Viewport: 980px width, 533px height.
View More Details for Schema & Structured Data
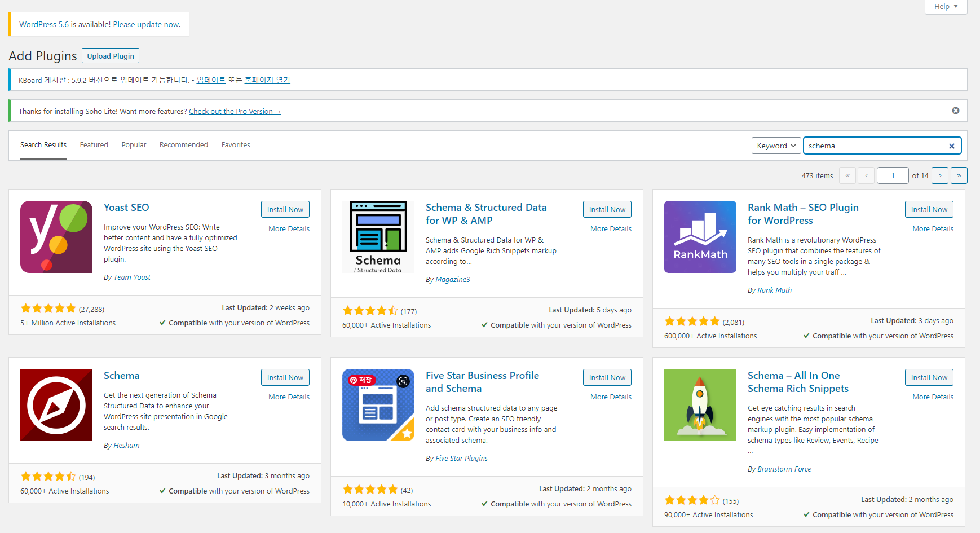pos(611,229)
